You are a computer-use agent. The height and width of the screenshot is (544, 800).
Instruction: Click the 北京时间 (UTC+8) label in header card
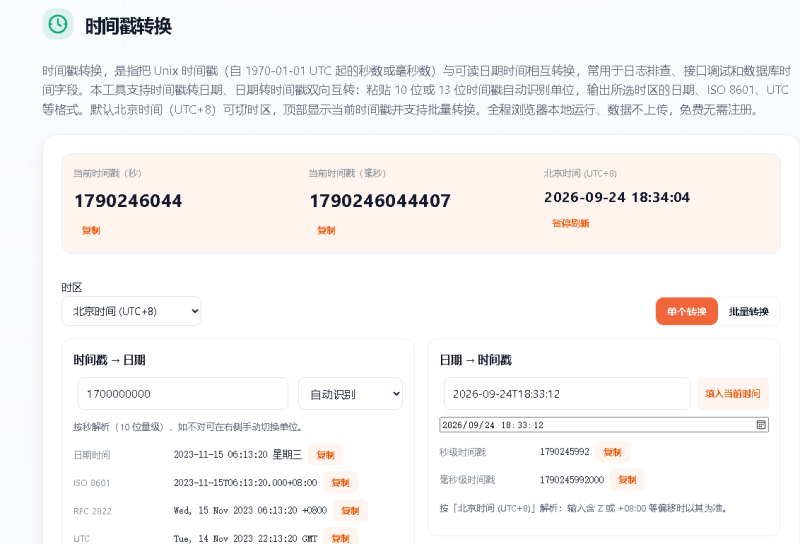point(580,174)
